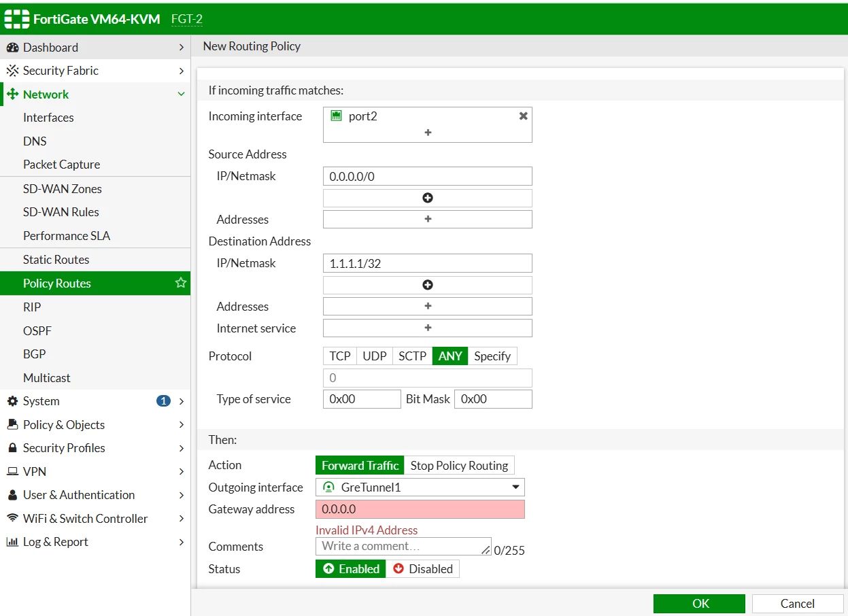Click the VPN monitor icon
Image resolution: width=848 pixels, height=616 pixels.
pyautogui.click(x=12, y=472)
